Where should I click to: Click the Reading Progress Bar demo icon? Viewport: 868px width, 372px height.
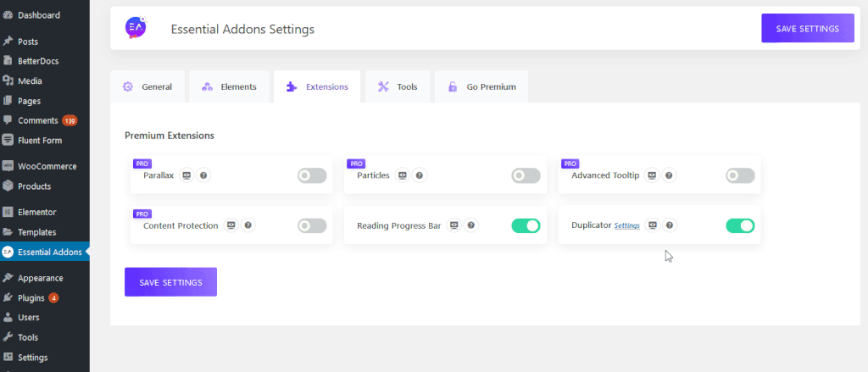(454, 225)
